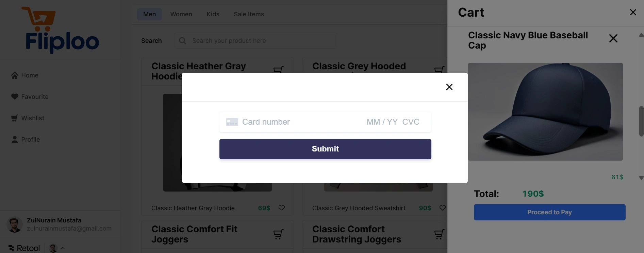Click the Retool logo at the bottom

tap(23, 248)
